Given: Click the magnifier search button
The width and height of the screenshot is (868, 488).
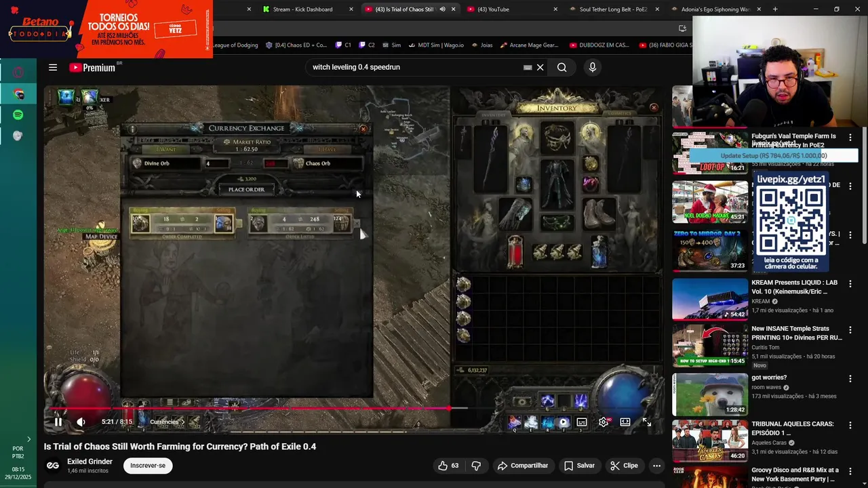Looking at the screenshot, I should [561, 67].
